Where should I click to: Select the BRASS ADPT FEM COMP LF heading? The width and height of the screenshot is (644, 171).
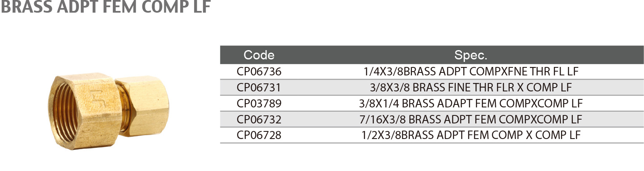tap(106, 6)
